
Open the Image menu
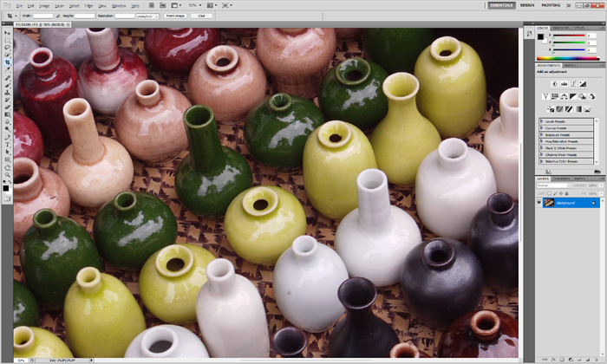(x=44, y=6)
